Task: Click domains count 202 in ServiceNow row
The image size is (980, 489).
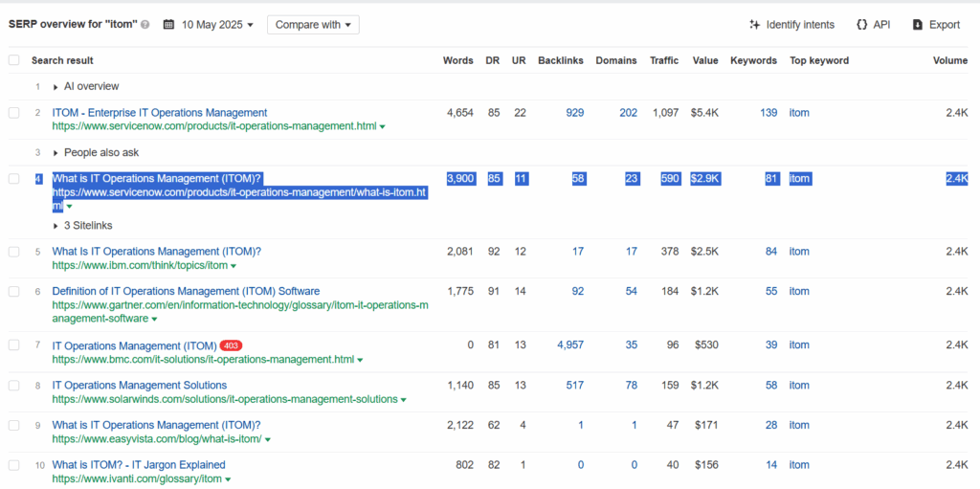Action: coord(628,113)
